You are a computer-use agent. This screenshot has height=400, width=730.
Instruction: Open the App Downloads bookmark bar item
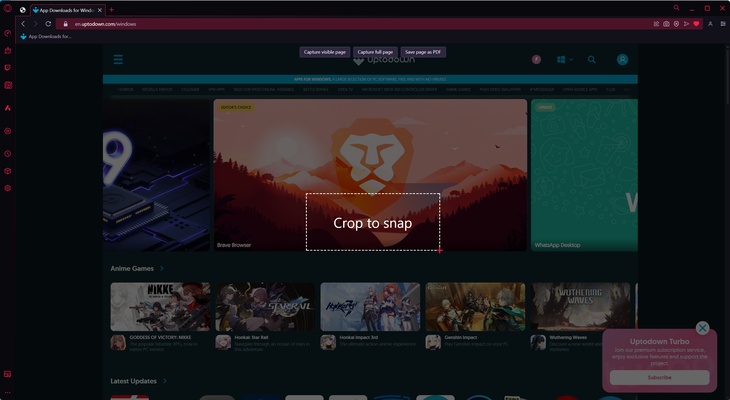[46, 36]
